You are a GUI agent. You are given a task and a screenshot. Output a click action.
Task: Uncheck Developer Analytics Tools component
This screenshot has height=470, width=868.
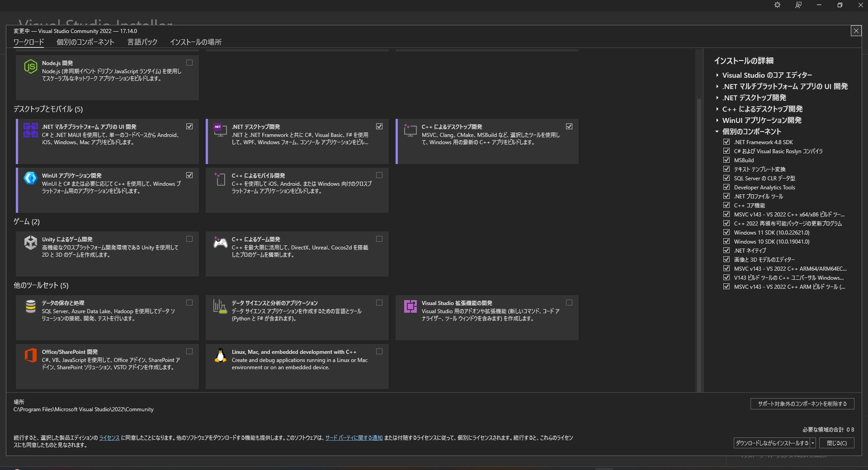[x=726, y=187]
